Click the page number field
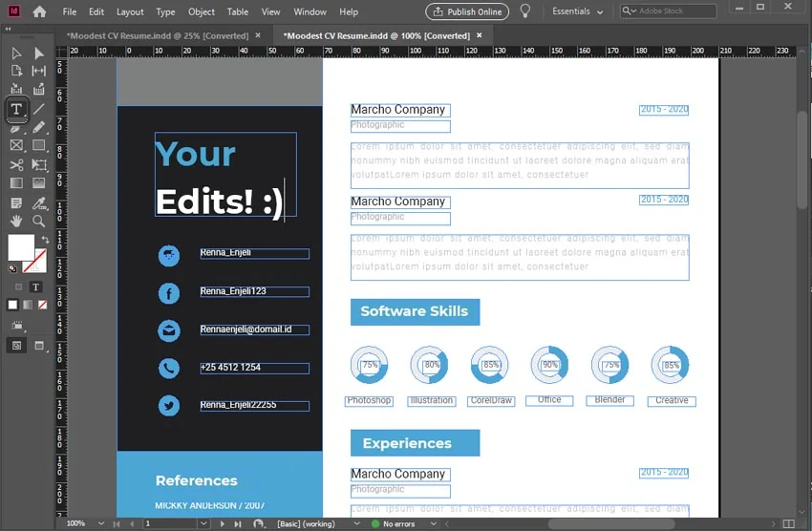Viewport: 812px width, 531px height. tap(170, 523)
